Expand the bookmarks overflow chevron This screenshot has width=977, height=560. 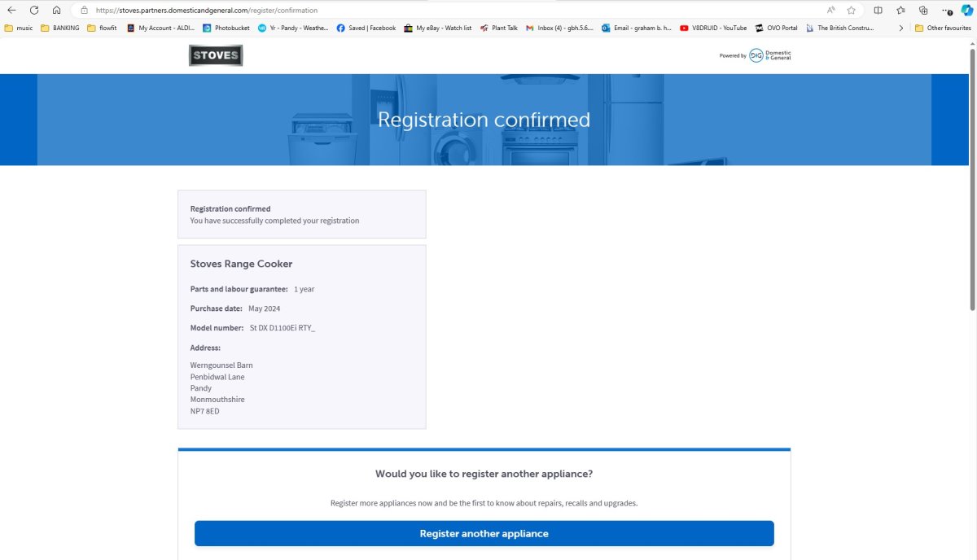click(x=900, y=28)
